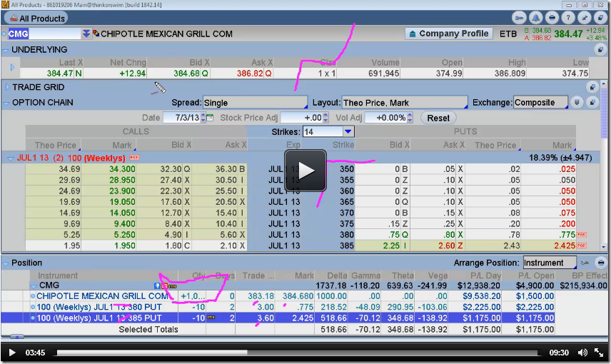Collapse the Position section

6,263
